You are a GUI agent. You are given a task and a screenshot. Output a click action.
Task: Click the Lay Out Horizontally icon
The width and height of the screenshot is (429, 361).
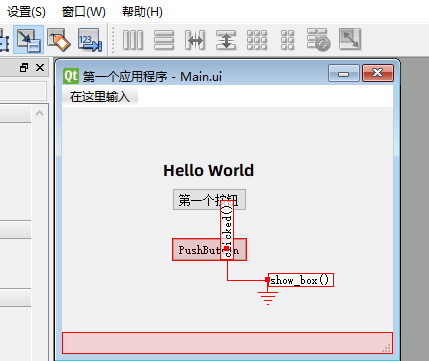coord(133,40)
